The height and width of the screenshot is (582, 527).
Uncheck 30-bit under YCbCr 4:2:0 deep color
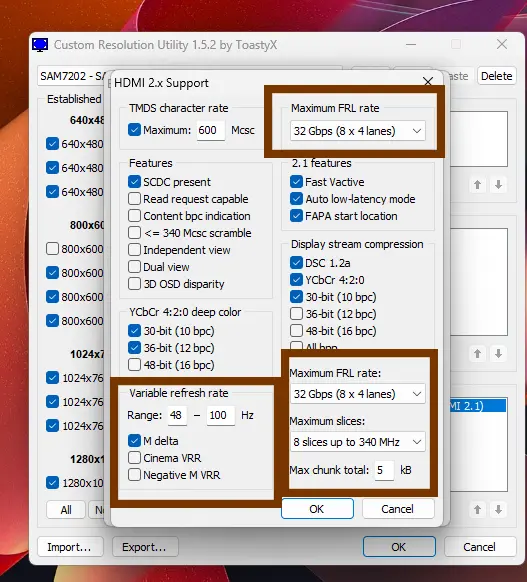click(134, 331)
